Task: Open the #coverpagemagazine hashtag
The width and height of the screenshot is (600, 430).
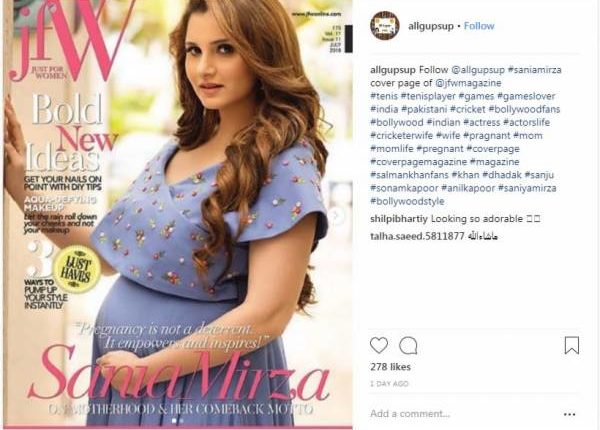Action: tap(419, 162)
